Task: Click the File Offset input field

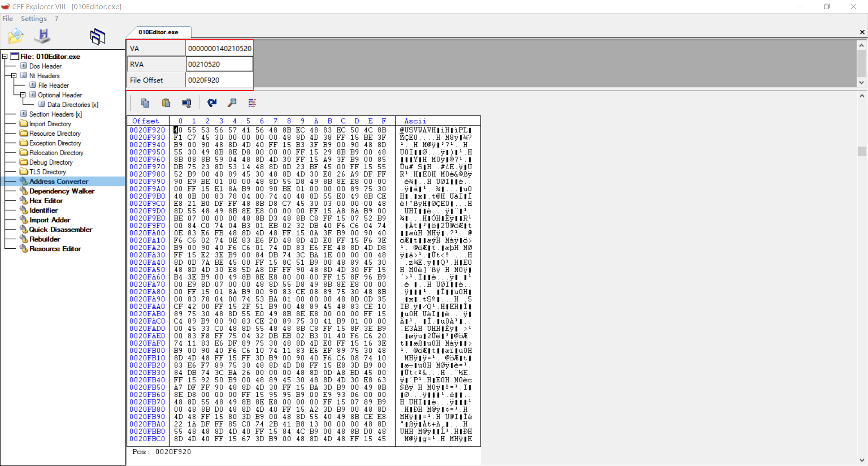Action: pyautogui.click(x=219, y=80)
